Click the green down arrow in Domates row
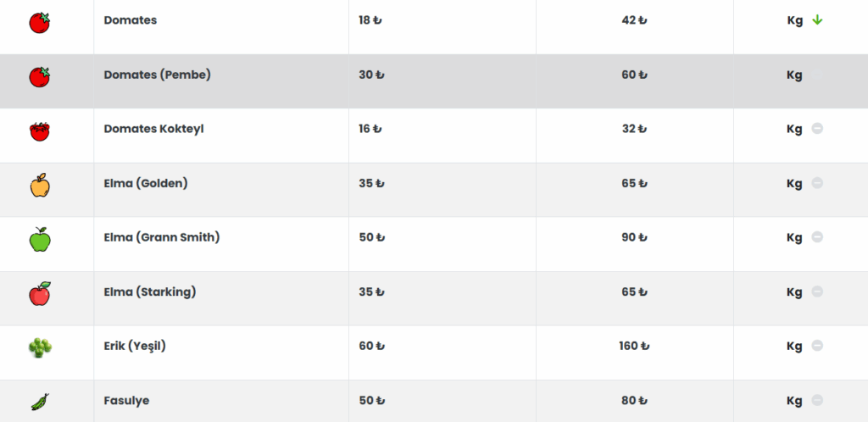Image resolution: width=868 pixels, height=422 pixels. (817, 19)
